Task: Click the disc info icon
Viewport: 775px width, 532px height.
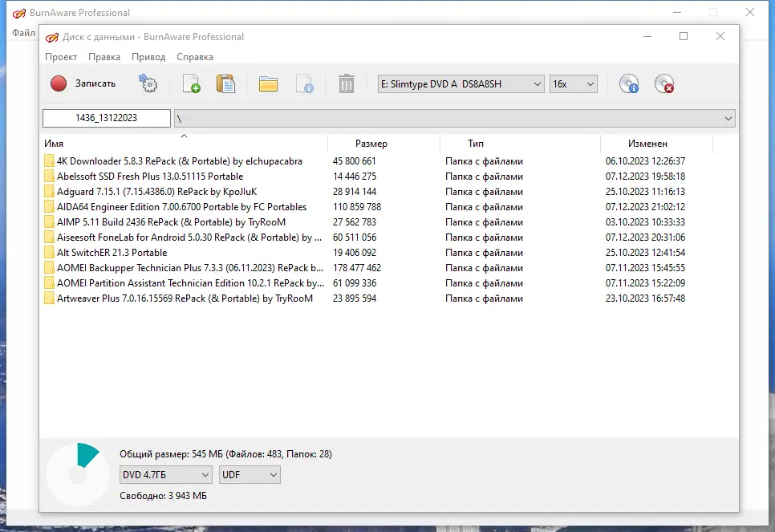Action: tap(629, 83)
